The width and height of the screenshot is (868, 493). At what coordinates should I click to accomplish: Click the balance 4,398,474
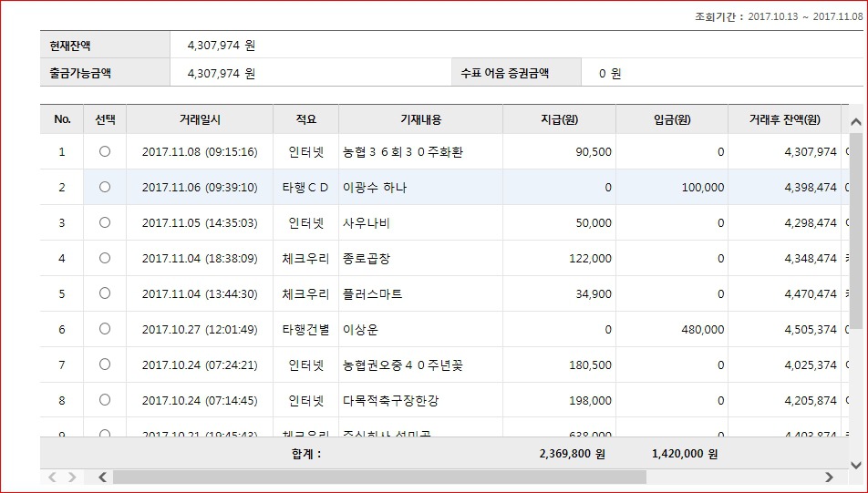(811, 188)
